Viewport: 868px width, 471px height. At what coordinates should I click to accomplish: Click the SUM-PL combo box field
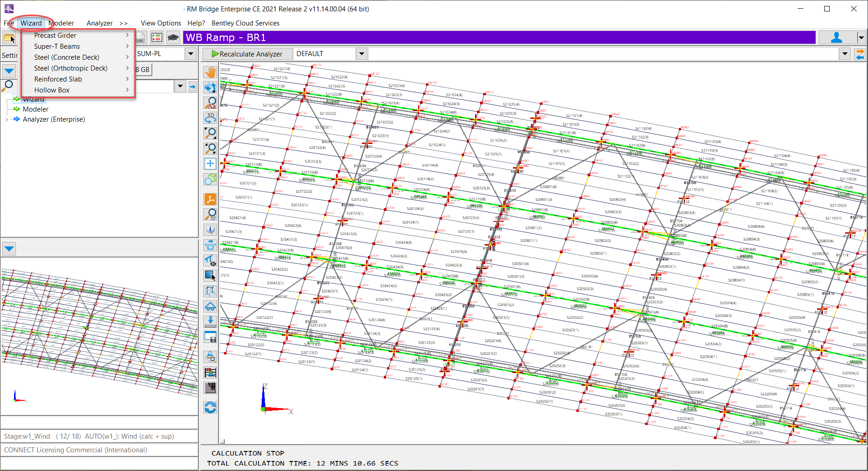[160, 54]
